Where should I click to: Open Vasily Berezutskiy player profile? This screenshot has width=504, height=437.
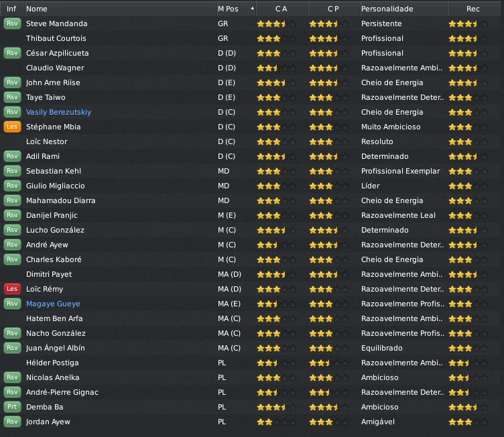click(x=58, y=112)
